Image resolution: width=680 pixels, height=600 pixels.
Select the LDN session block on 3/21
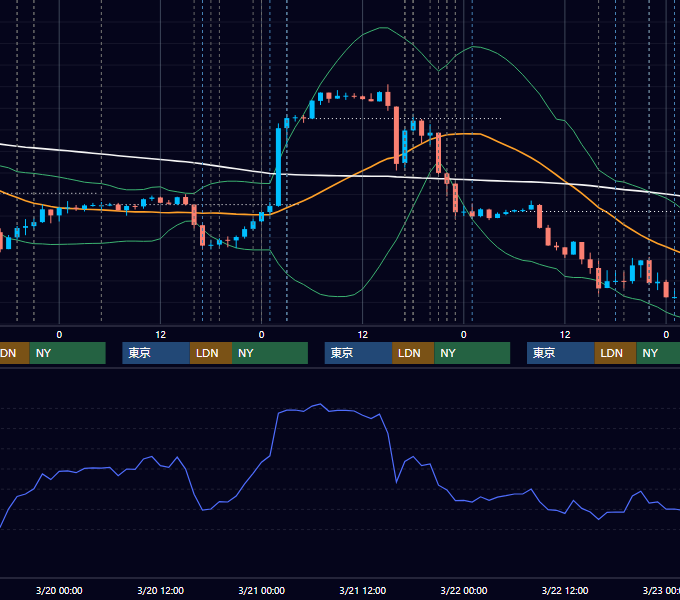413,353
